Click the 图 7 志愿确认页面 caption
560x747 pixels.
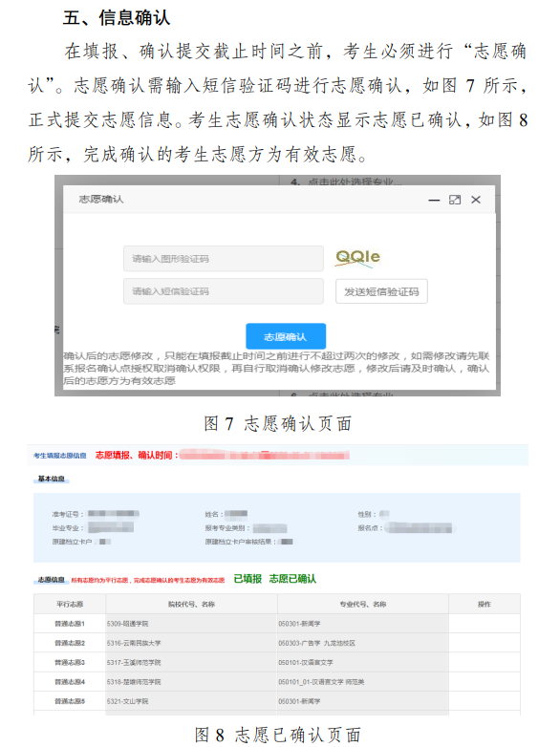pyautogui.click(x=278, y=423)
